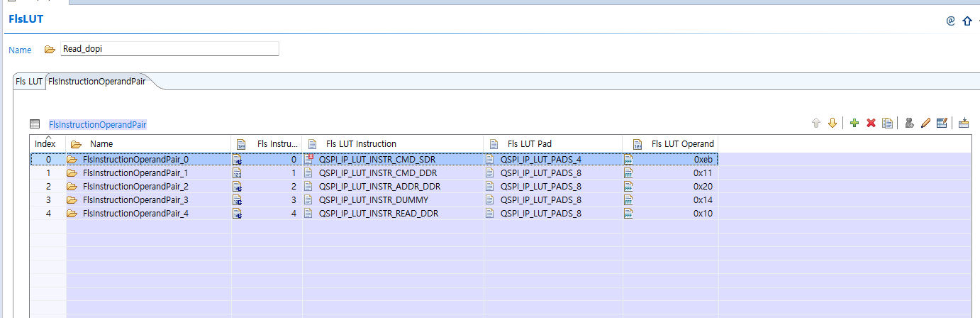
Task: Click the operand value 0x10
Action: click(703, 213)
